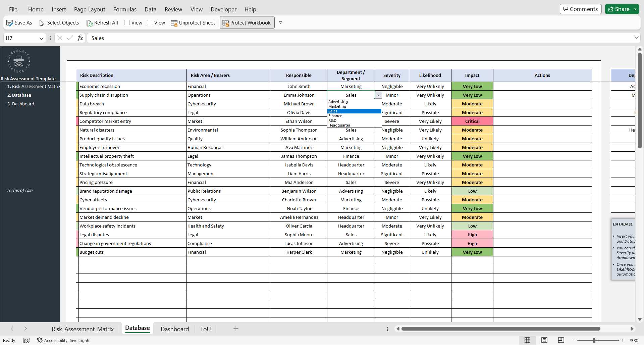Click the Name Box showing H7
This screenshot has width=644, height=345.
point(21,38)
